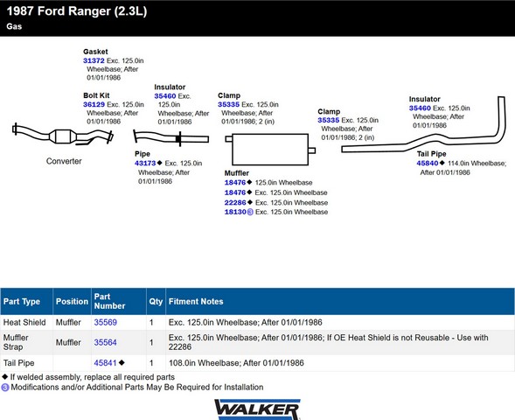Open clamp 35335 link above the muffler
The image size is (515, 420).
[228, 104]
